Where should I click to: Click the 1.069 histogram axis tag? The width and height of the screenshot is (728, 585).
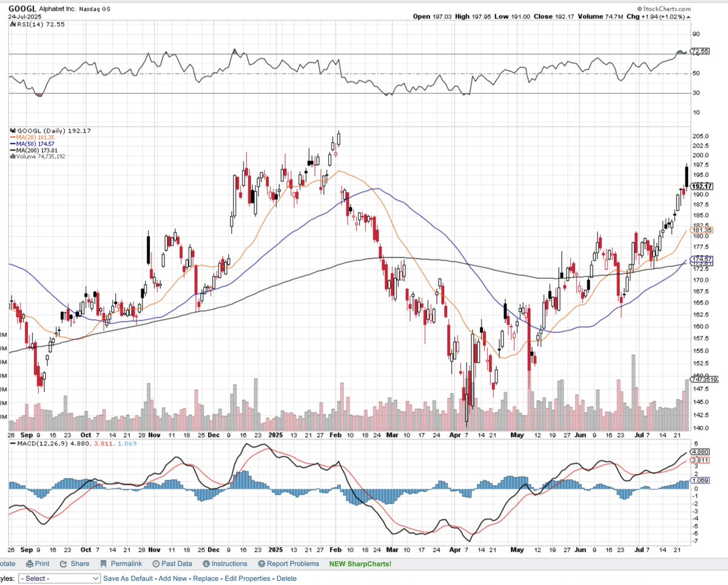pyautogui.click(x=699, y=481)
